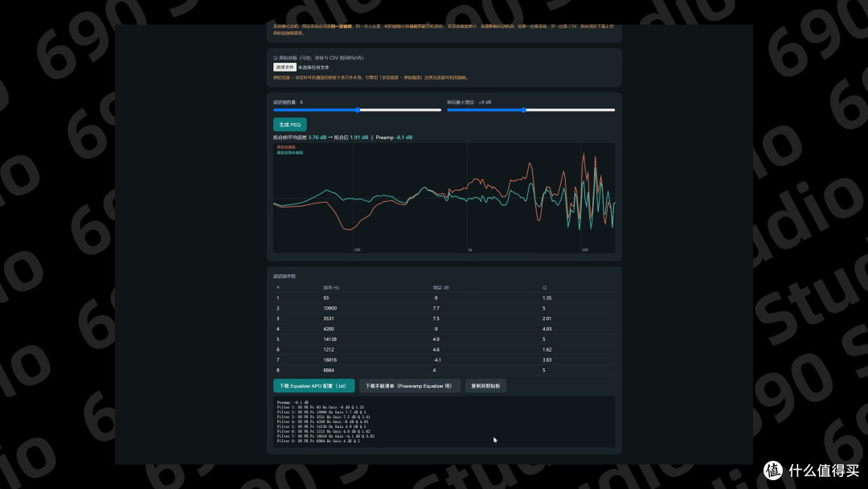Click the gain cell 4.6 in the table
The height and width of the screenshot is (489, 868).
pos(436,350)
